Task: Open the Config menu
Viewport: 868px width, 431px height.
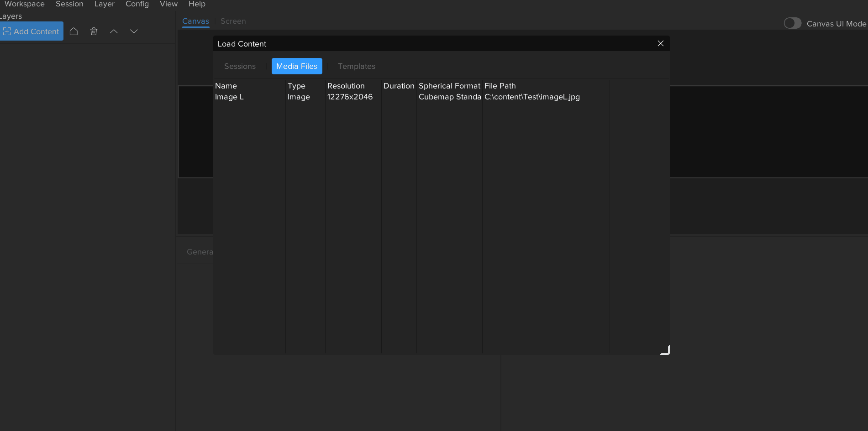Action: pos(137,4)
